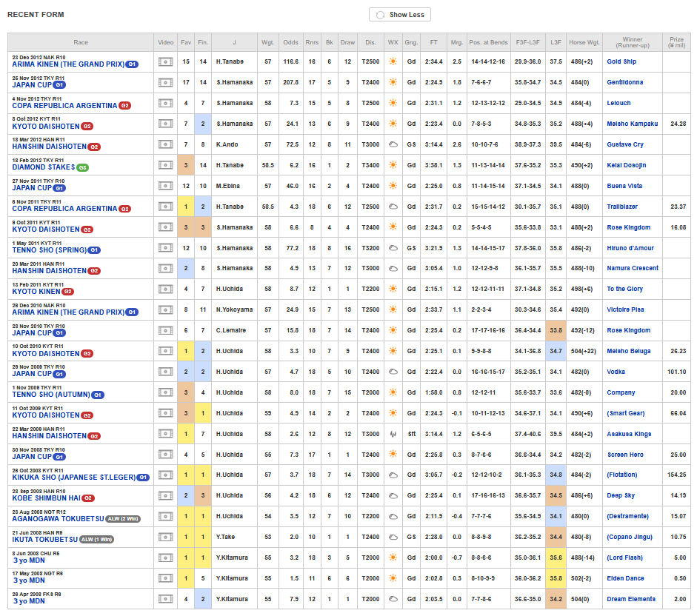Open Kikuka Sho (Japanese St.Leger) link

[74, 478]
